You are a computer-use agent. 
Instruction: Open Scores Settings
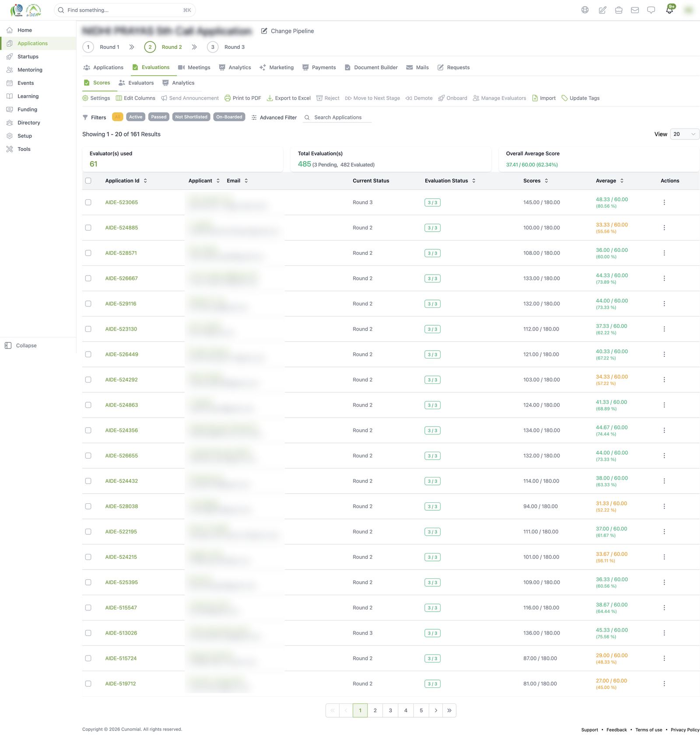(96, 98)
